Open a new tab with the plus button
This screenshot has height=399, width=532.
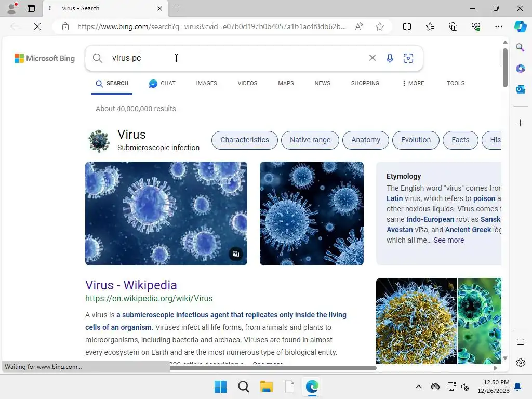(x=177, y=8)
